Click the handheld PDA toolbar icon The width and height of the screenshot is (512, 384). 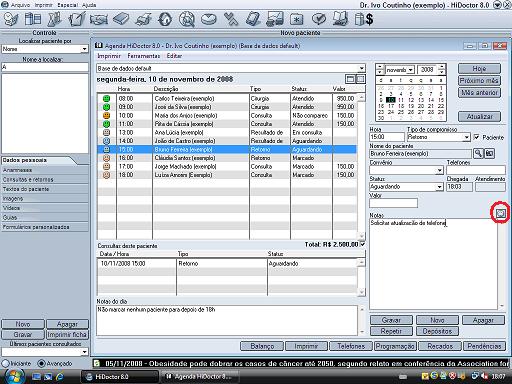tap(253, 19)
